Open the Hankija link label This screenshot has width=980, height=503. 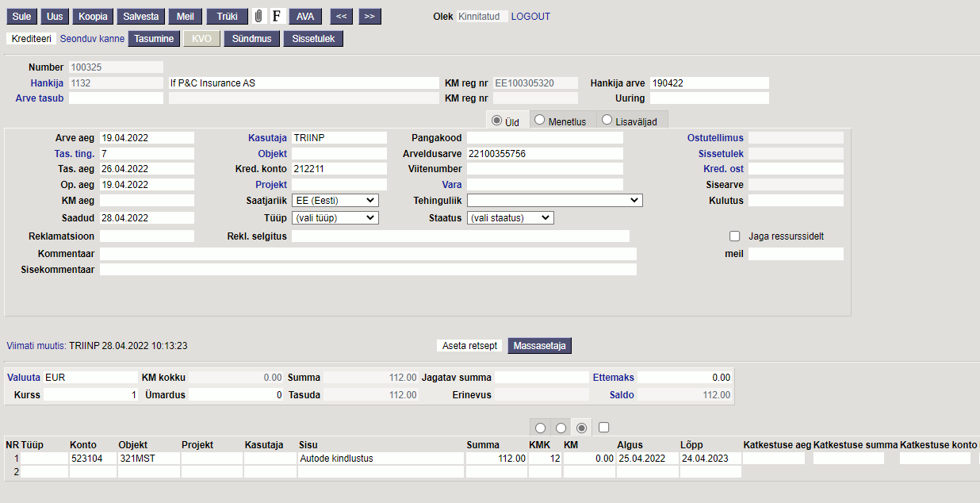coord(47,83)
